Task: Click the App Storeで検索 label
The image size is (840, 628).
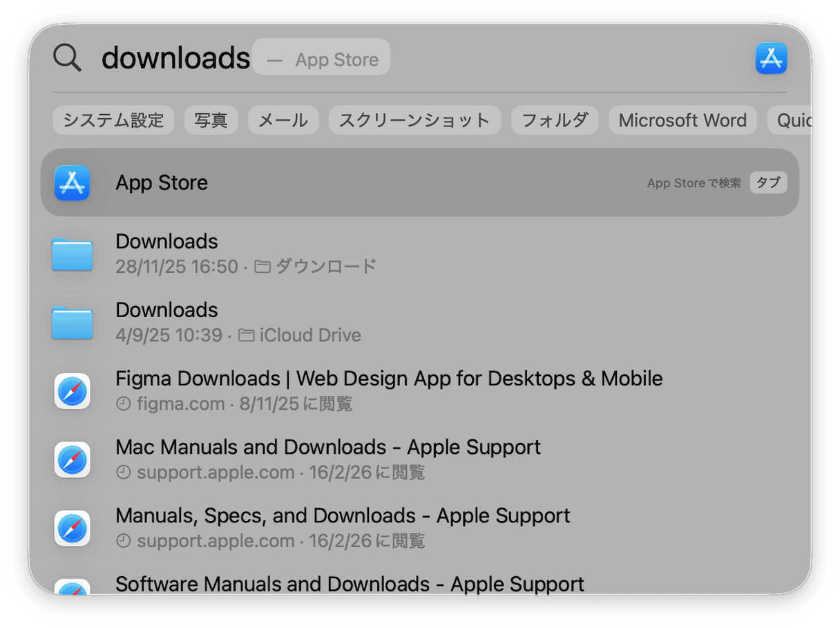Action: click(x=694, y=183)
